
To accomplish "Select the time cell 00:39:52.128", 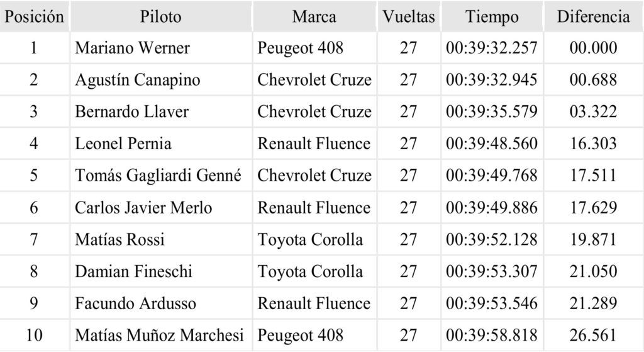I will pos(492,240).
